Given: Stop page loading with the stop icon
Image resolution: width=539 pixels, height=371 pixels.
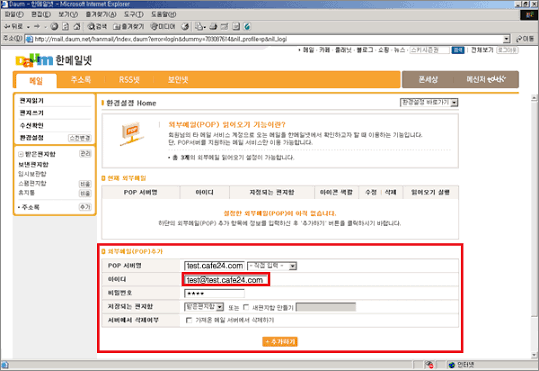Looking at the screenshot, I should coord(54,26).
